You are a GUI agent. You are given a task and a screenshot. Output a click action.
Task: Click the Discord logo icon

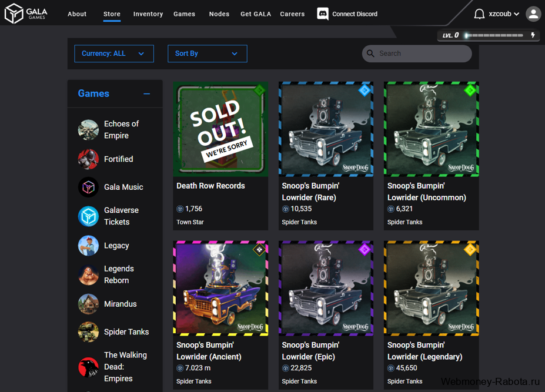click(x=323, y=14)
